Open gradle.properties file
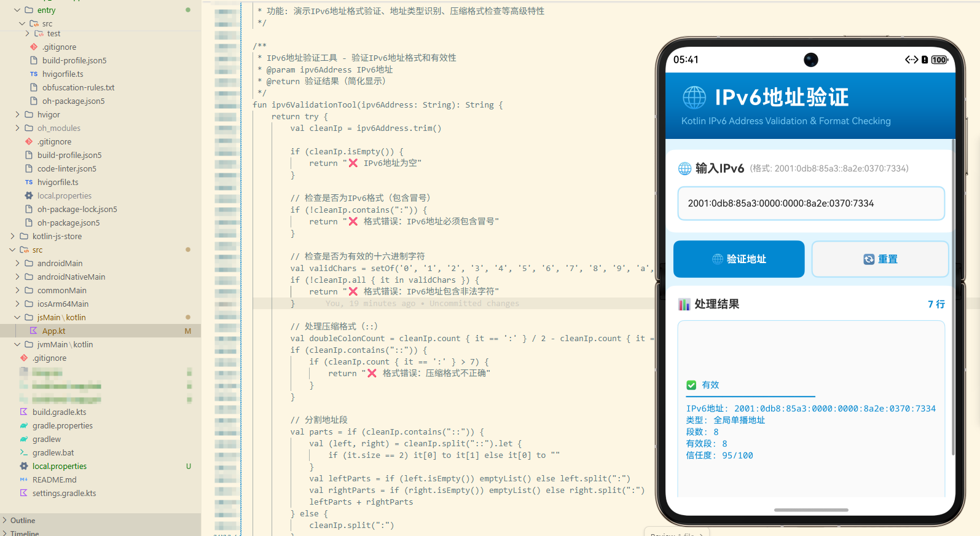 coord(63,425)
